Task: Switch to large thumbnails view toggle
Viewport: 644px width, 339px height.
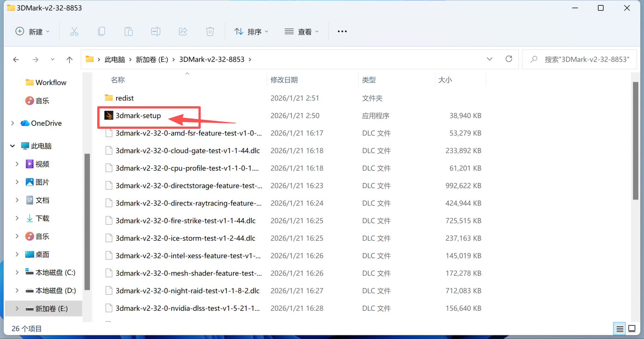Action: (x=632, y=329)
